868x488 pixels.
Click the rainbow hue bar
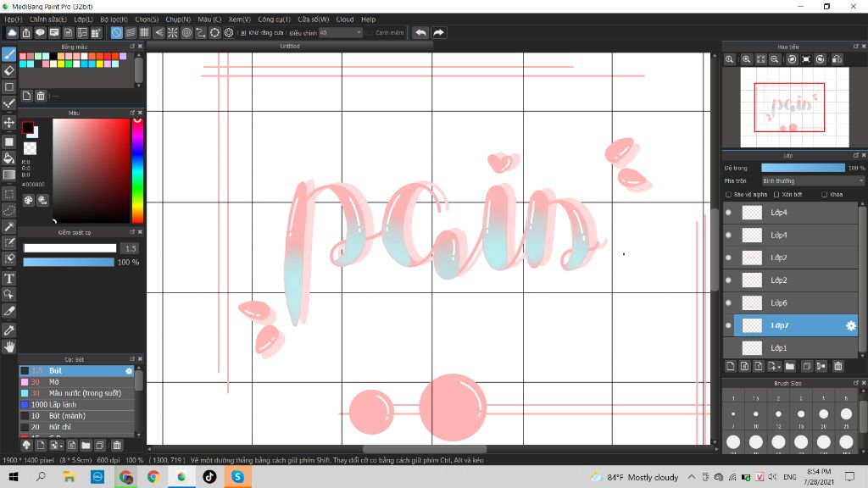(x=137, y=170)
